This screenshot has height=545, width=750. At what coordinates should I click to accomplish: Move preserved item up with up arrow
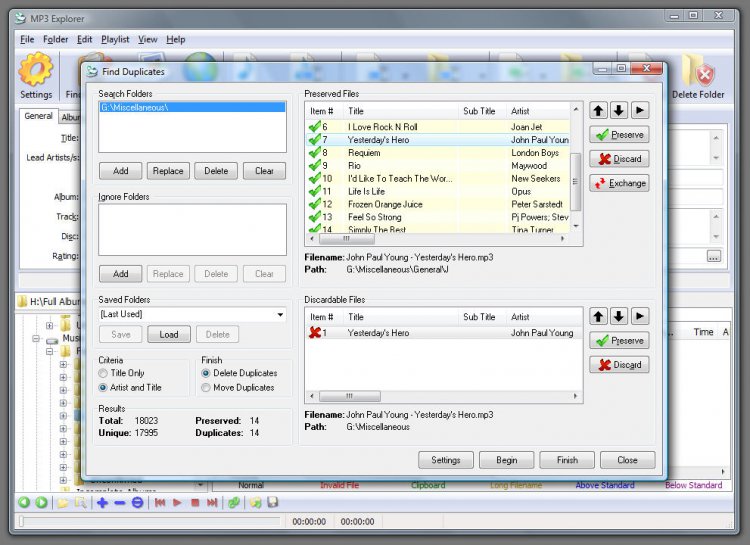pos(598,110)
